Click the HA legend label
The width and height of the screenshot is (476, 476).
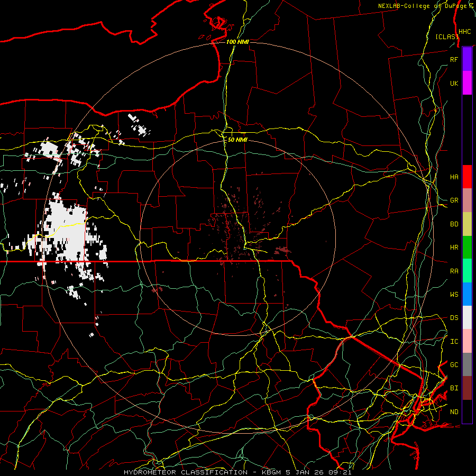coord(454,177)
